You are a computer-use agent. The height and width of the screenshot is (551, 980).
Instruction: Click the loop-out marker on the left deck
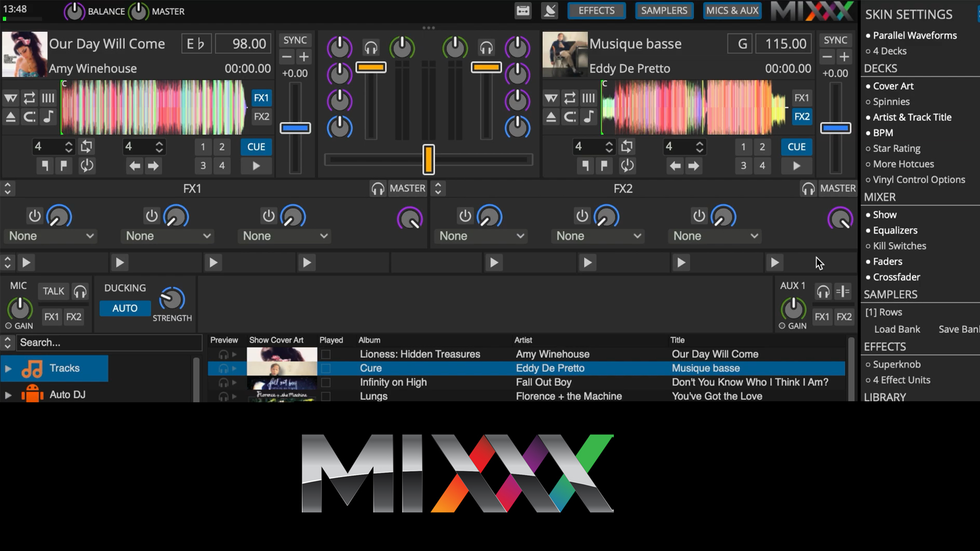(63, 166)
